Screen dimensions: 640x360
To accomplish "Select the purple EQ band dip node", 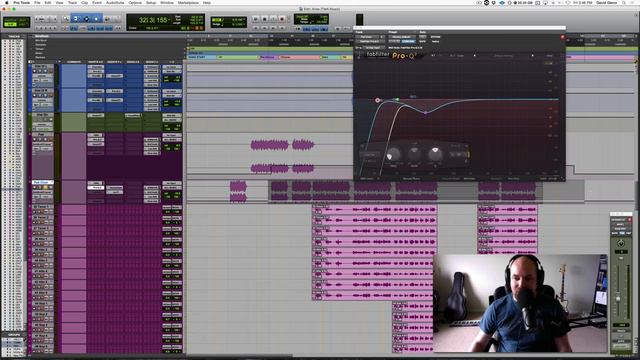I will click(x=425, y=112).
